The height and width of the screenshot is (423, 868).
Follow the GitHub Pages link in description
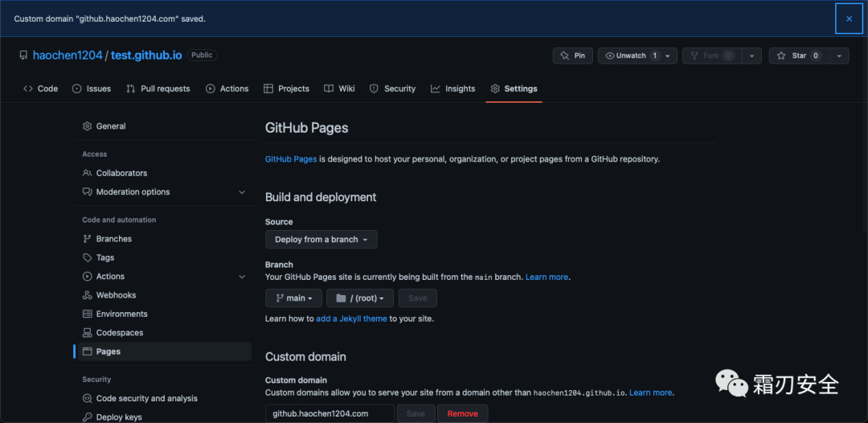pyautogui.click(x=291, y=159)
